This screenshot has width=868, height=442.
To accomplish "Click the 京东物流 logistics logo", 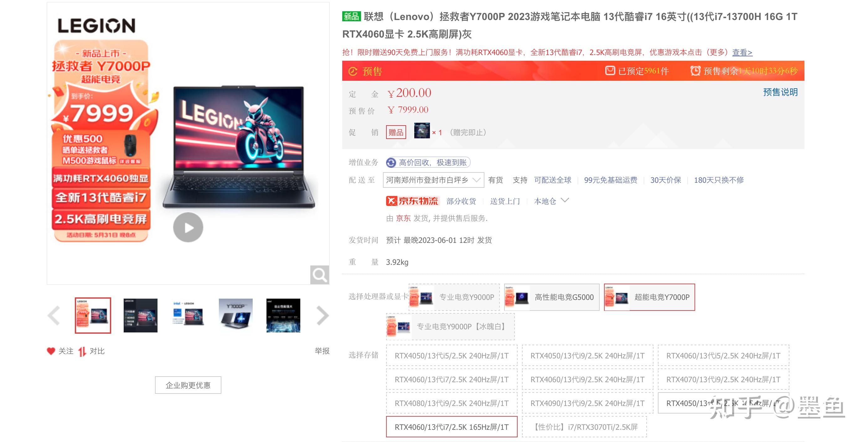I will 412,201.
